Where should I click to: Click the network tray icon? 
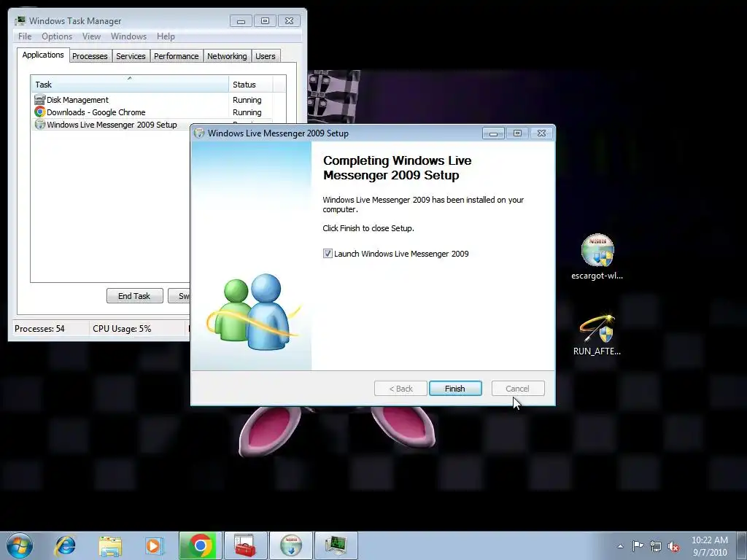tap(656, 546)
